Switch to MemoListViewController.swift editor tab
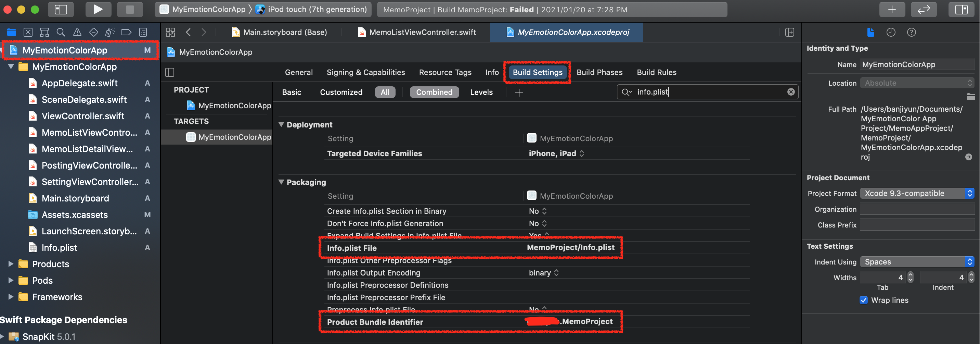This screenshot has height=344, width=980. point(417,33)
